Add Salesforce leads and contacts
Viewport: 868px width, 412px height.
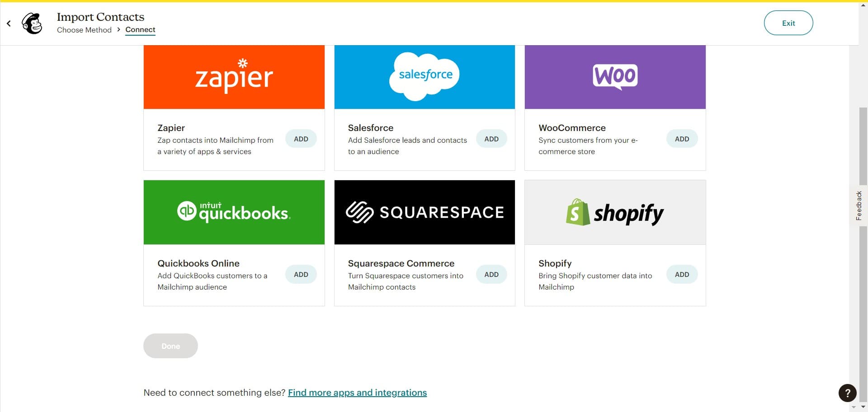pos(491,139)
